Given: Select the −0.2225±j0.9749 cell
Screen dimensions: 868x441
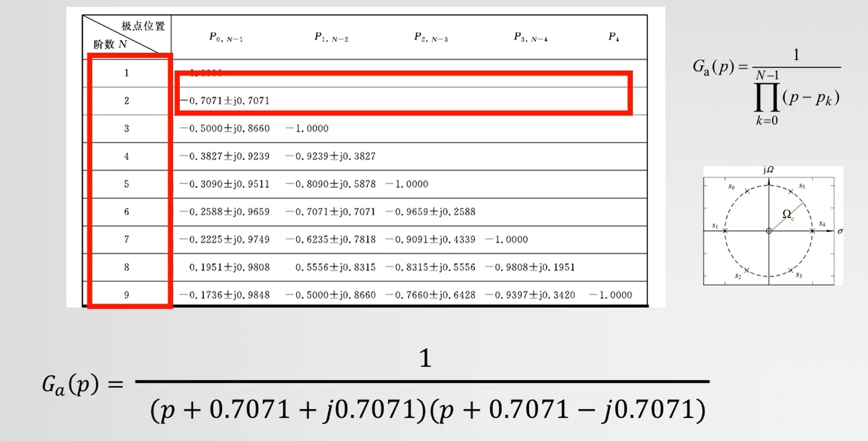Looking at the screenshot, I should [x=224, y=240].
